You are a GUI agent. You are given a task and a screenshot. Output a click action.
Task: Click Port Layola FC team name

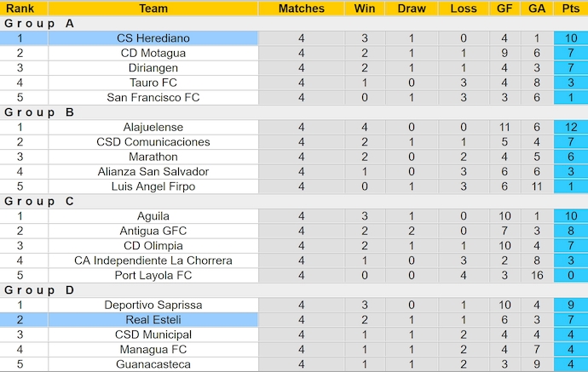(153, 275)
